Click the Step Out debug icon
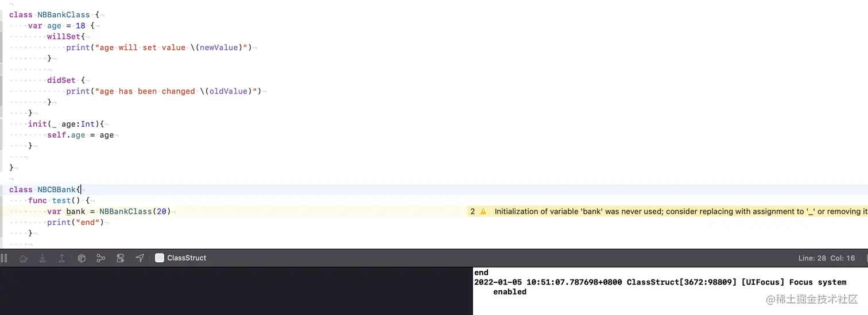 pyautogui.click(x=61, y=258)
